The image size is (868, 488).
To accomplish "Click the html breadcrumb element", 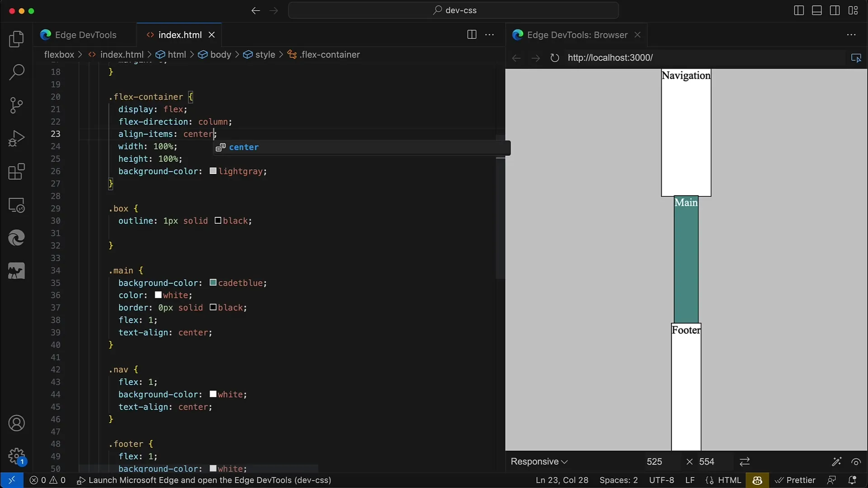I will pyautogui.click(x=176, y=55).
